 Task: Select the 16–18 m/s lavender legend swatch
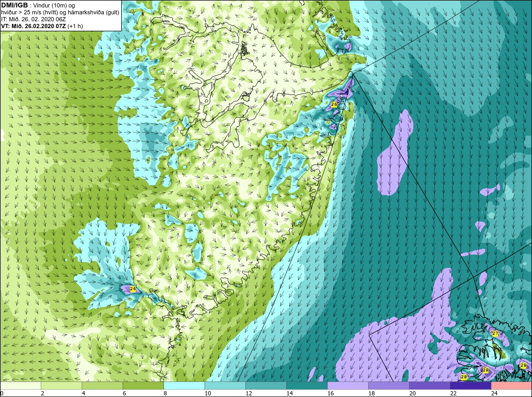click(348, 385)
